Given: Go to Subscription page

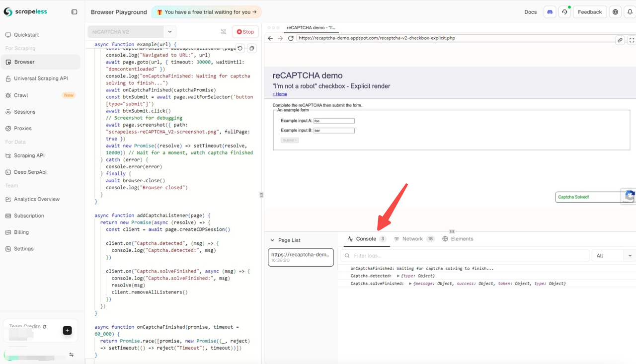Looking at the screenshot, I should 29,216.
